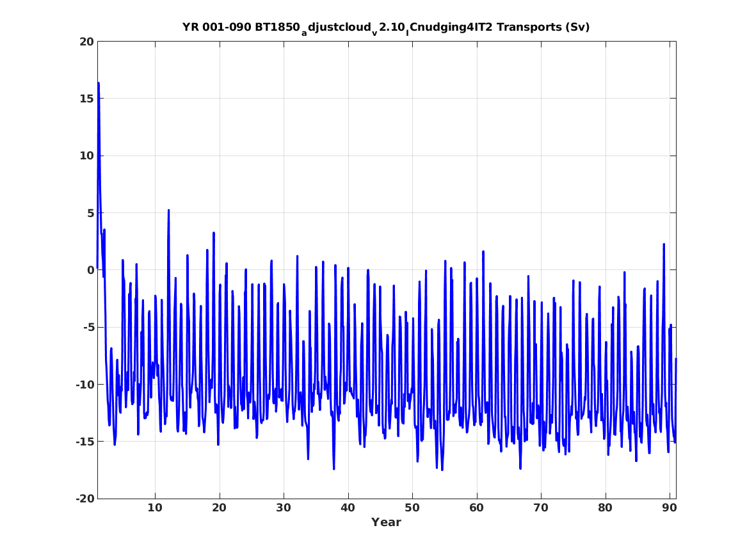
Task: Click the y-axis tick label 20
Action: pos(86,42)
